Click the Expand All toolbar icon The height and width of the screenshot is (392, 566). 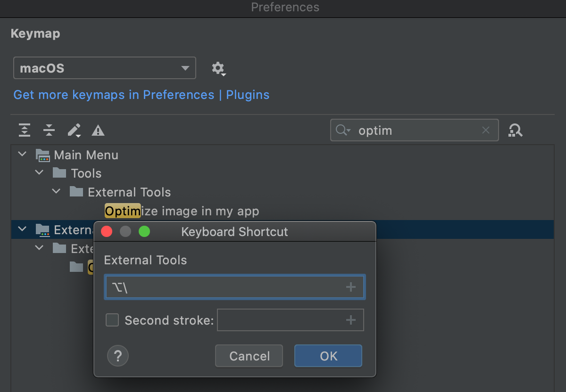(x=25, y=130)
